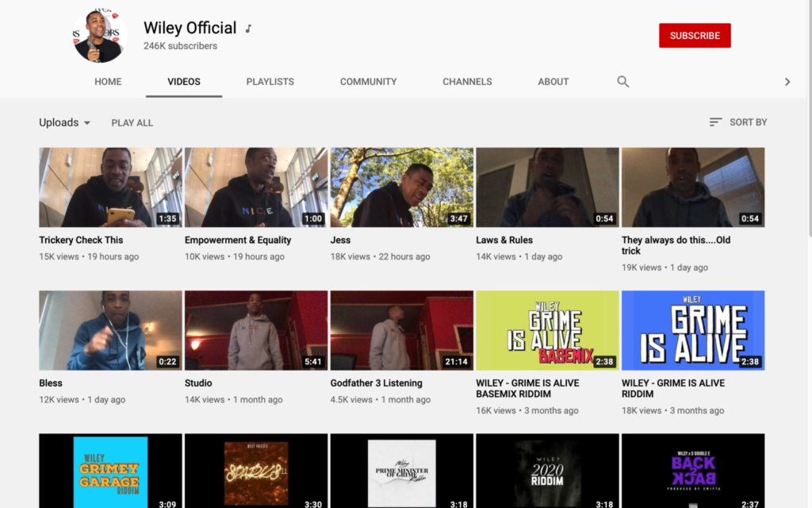Click the 5:41 duration badge

(x=312, y=362)
